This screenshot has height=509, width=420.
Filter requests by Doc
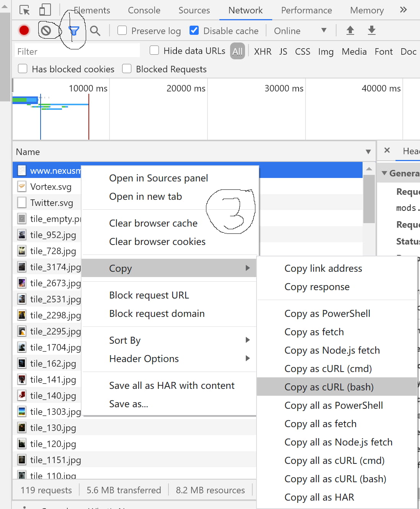(x=409, y=52)
